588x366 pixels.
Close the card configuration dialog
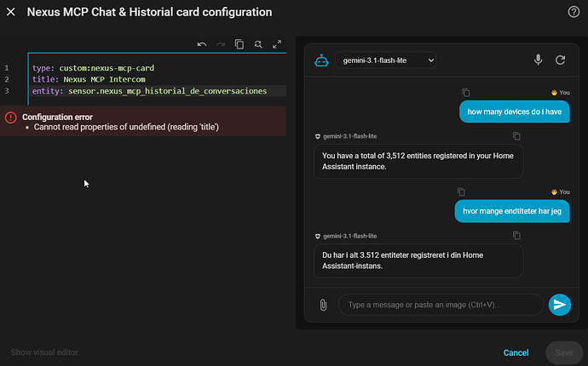pos(11,12)
